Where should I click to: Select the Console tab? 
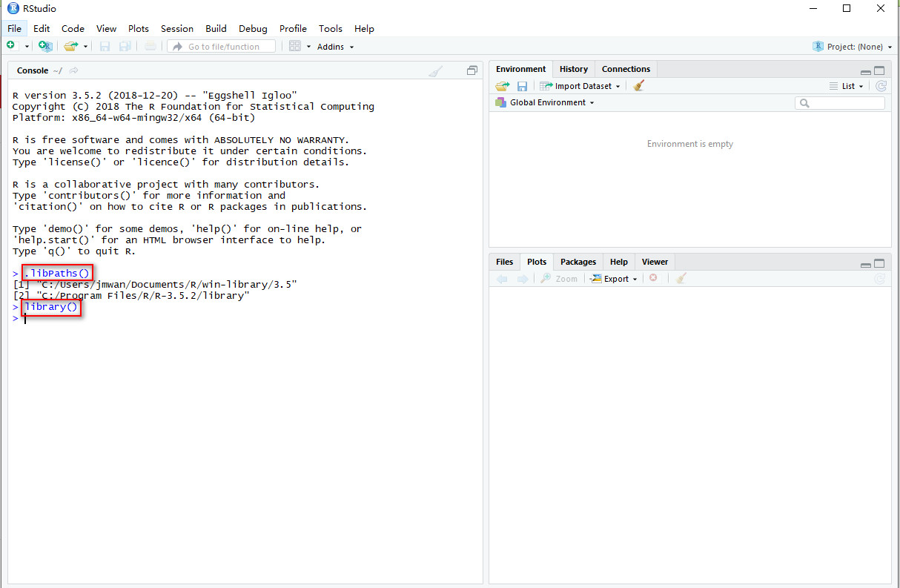coord(32,70)
